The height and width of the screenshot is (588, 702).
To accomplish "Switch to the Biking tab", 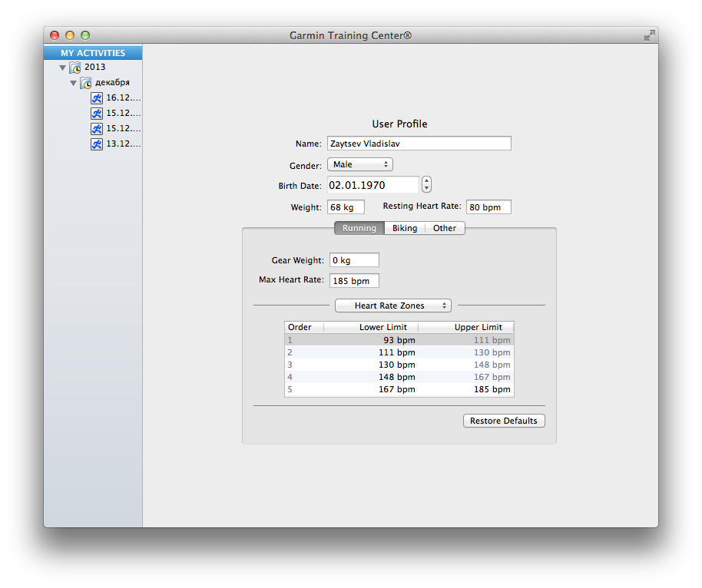I will (405, 228).
